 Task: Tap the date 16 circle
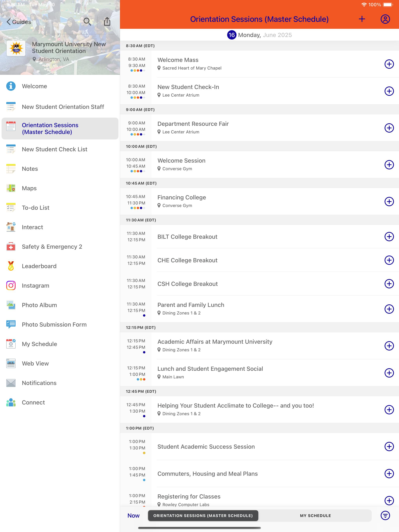[231, 35]
